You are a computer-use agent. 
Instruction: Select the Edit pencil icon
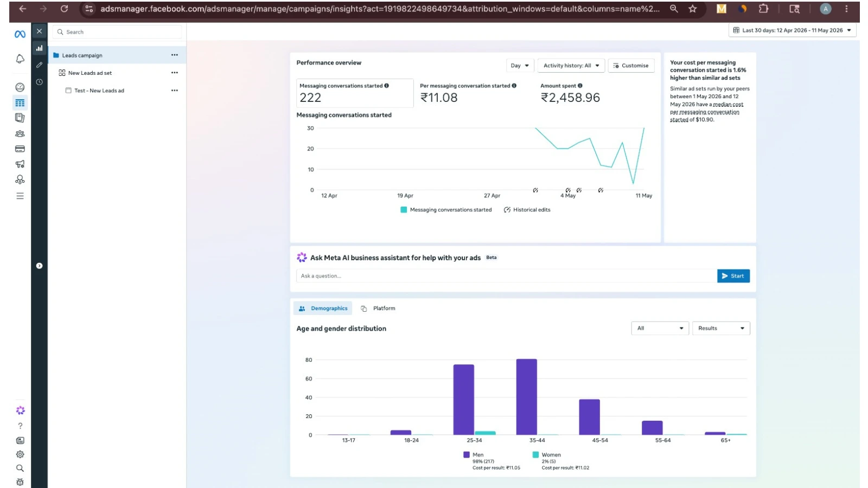39,65
